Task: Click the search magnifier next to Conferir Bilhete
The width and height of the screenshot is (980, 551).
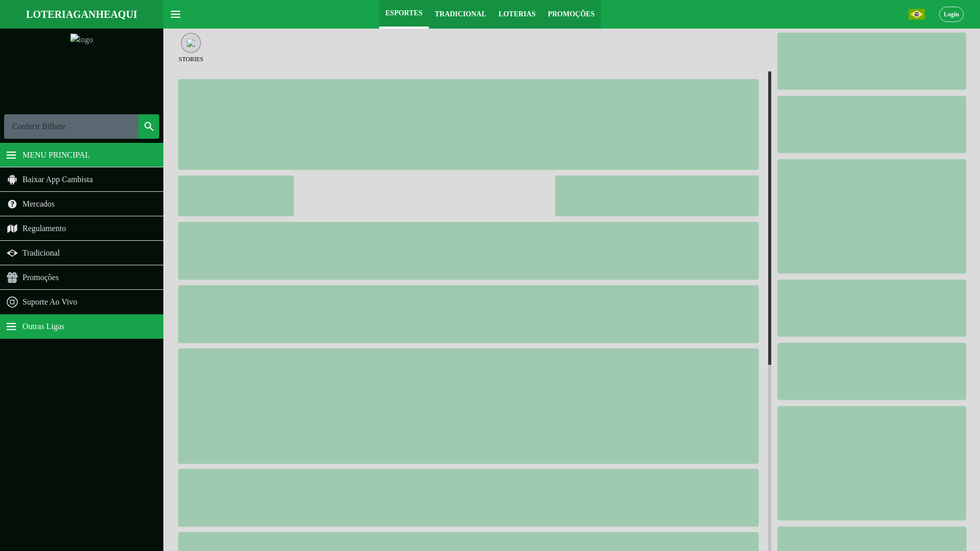Action: tap(149, 127)
